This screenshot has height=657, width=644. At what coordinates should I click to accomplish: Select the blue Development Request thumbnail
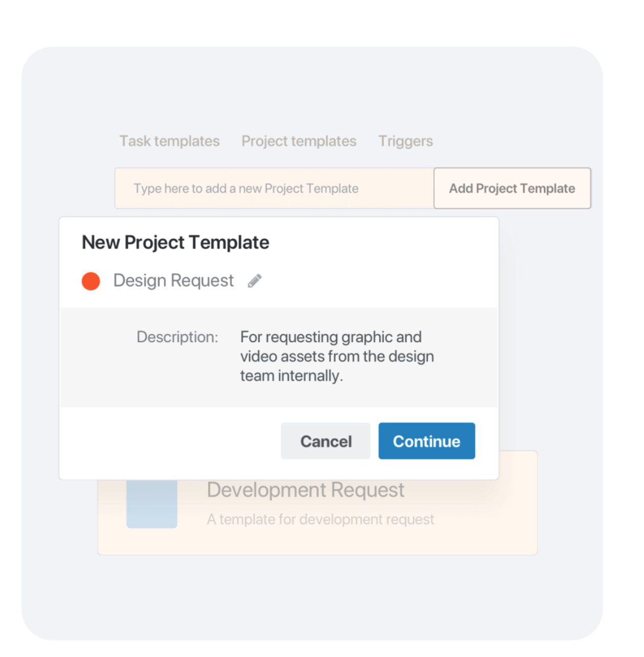click(x=152, y=504)
